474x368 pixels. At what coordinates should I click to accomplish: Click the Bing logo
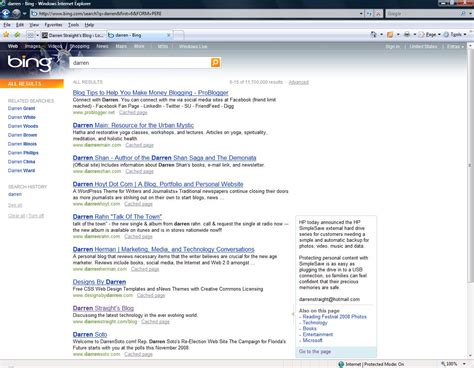[30, 63]
